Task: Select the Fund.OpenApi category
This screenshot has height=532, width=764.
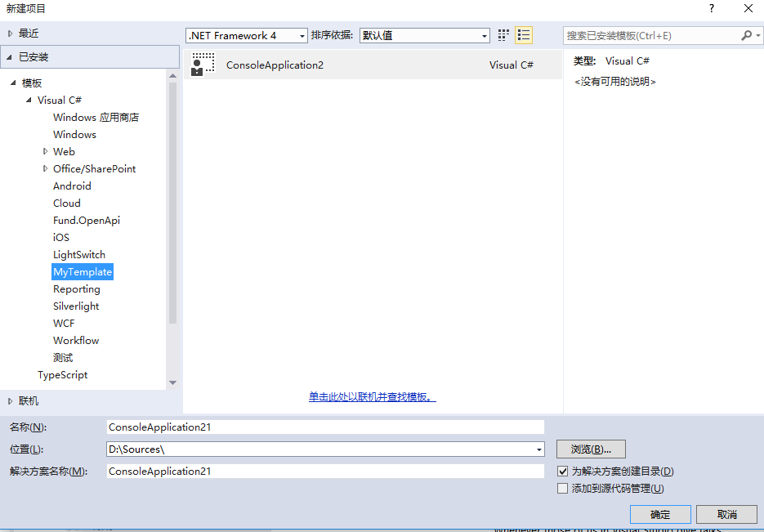Action: (87, 220)
